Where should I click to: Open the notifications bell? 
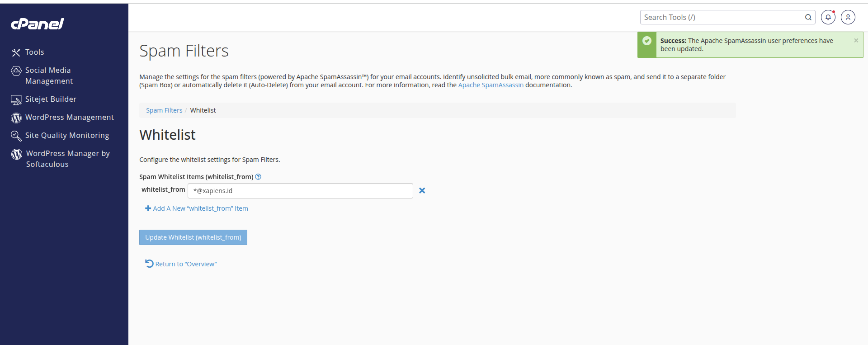click(x=828, y=17)
